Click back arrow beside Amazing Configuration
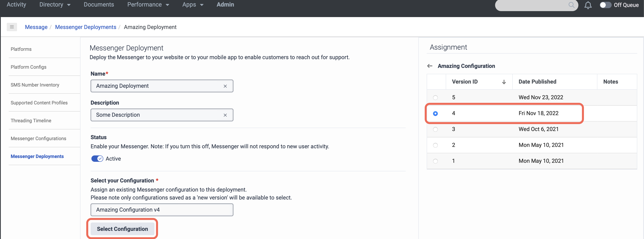 tap(430, 66)
